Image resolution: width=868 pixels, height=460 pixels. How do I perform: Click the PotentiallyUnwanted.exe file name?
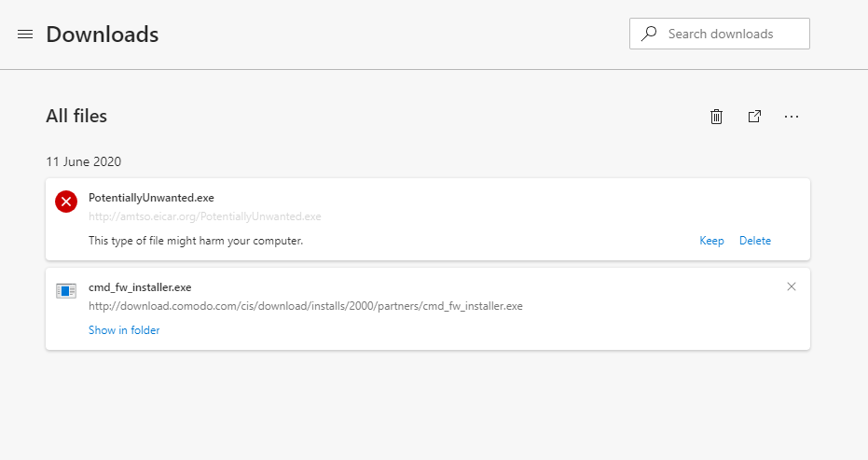(151, 198)
